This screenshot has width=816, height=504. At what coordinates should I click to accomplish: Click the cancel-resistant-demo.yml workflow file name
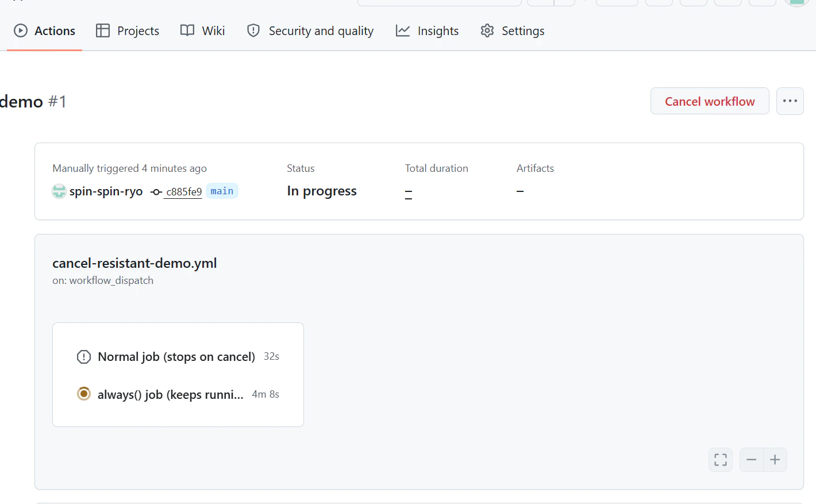[134, 263]
